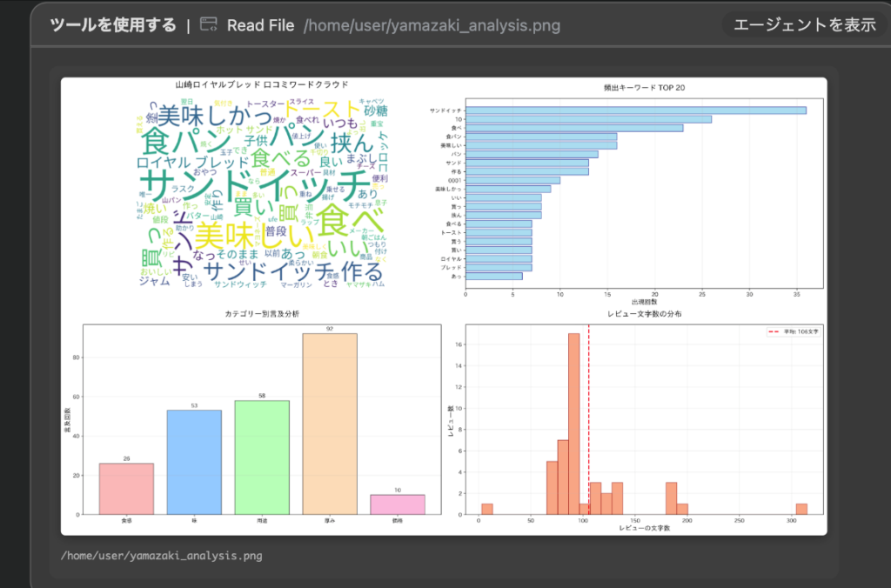Click the pink bar labeled 10
891x588 pixels.
point(398,504)
